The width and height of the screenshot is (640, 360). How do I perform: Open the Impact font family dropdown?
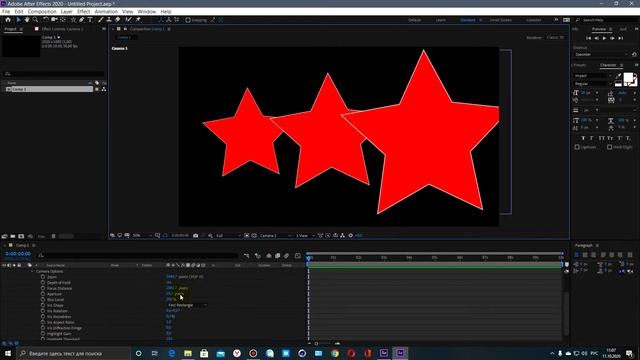(x=593, y=76)
